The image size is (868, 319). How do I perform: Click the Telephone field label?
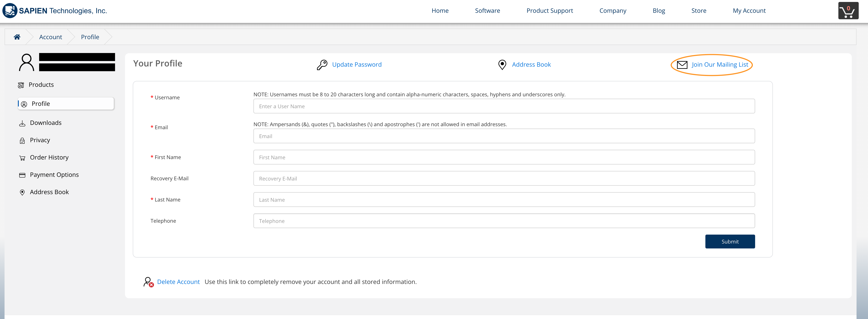point(163,221)
